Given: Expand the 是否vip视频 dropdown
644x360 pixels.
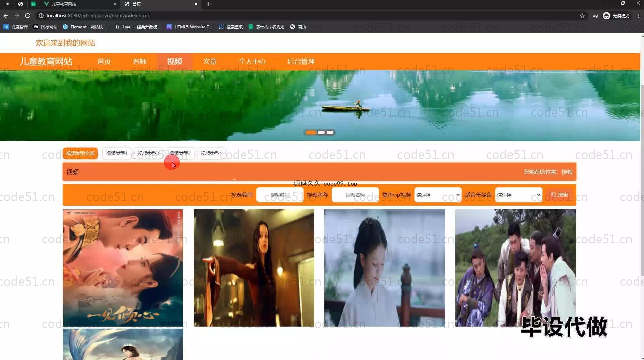Looking at the screenshot, I should 438,195.
